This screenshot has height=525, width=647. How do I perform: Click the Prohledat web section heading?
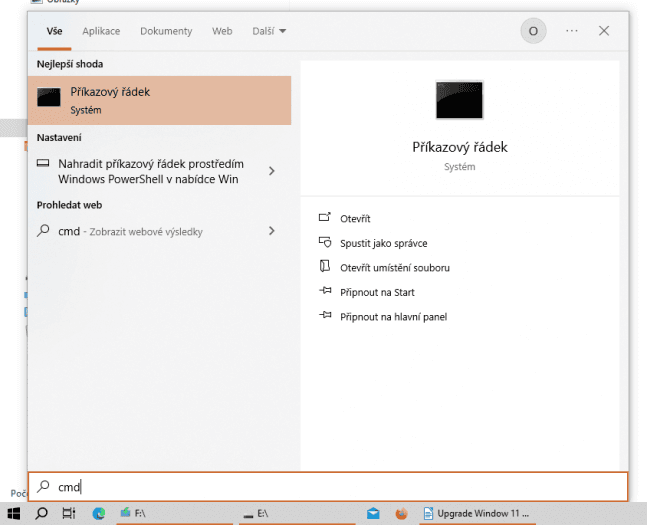click(69, 205)
